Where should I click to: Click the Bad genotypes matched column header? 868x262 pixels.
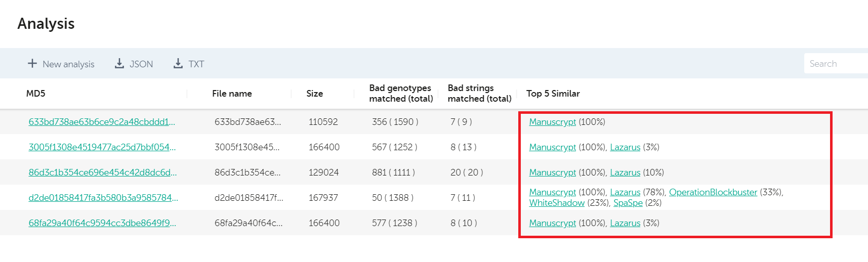[400, 94]
